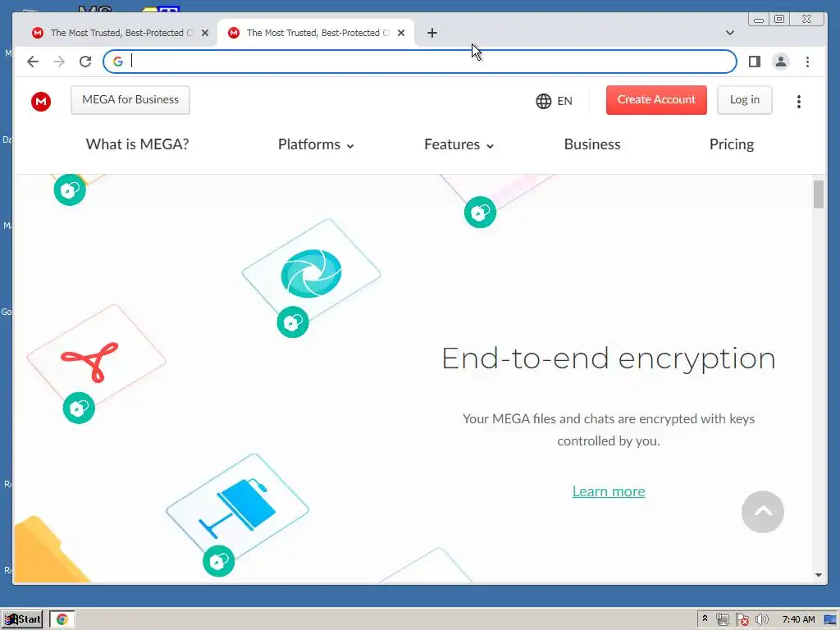The height and width of the screenshot is (630, 840).
Task: Open Chrome three-dot menu
Action: click(x=807, y=62)
